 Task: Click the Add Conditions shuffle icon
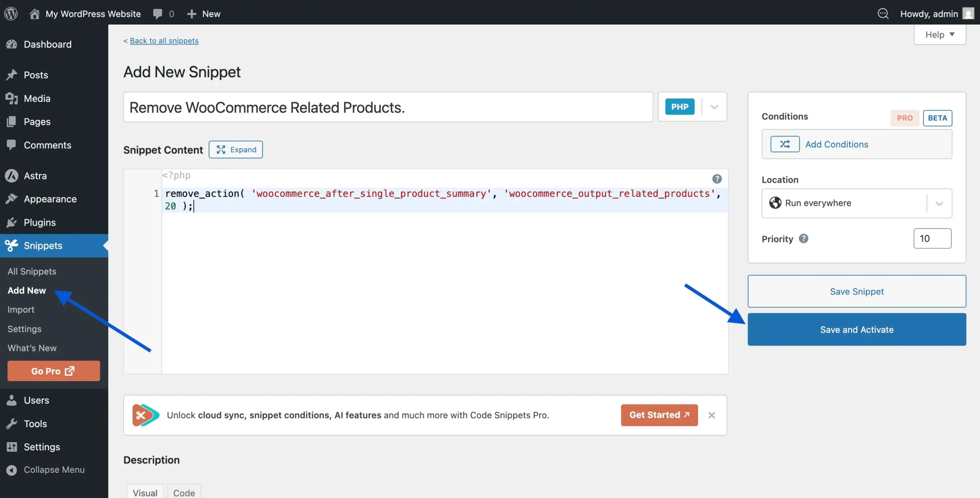coord(785,144)
